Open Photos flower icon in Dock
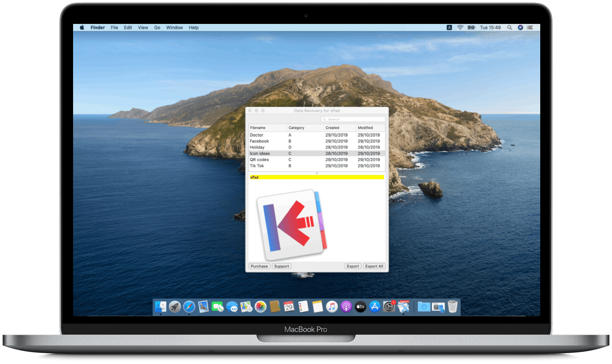This screenshot has width=612, height=364. point(261,307)
